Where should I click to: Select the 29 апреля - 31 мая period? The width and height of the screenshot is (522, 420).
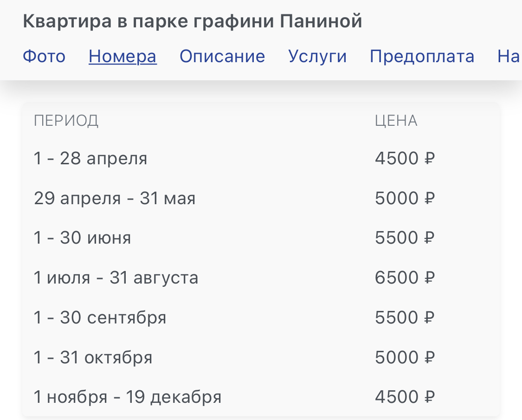[115, 199]
